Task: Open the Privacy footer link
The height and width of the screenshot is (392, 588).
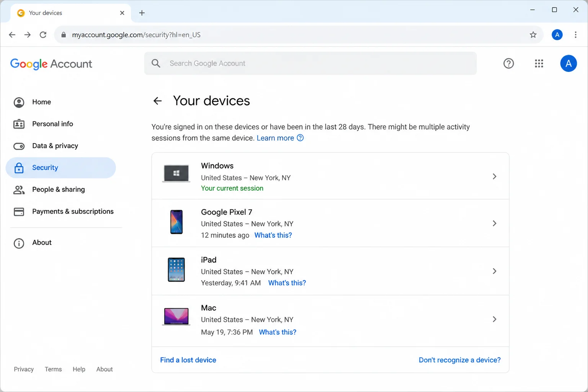Action: tap(24, 369)
